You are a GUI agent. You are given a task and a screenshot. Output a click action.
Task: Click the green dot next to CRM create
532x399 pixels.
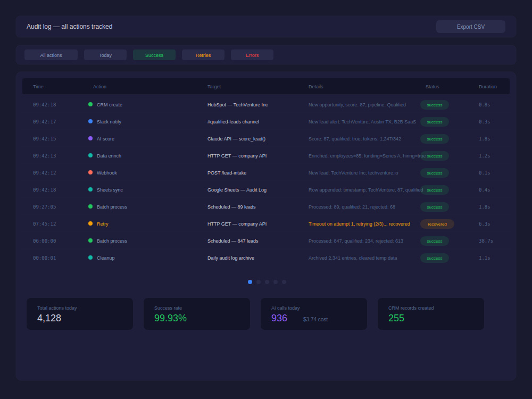[x=90, y=104]
